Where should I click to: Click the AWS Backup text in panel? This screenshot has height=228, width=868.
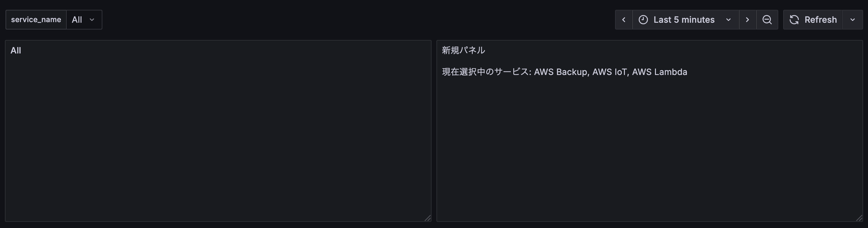click(560, 72)
